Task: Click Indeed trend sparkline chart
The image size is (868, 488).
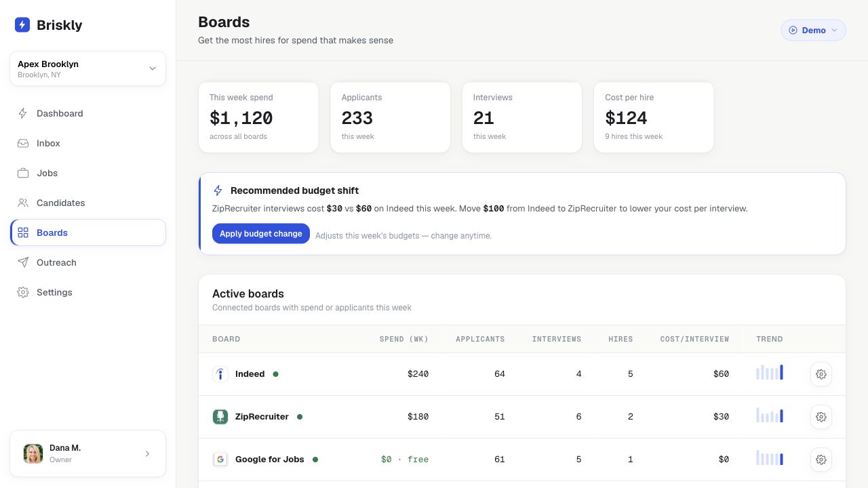Action: [770, 372]
